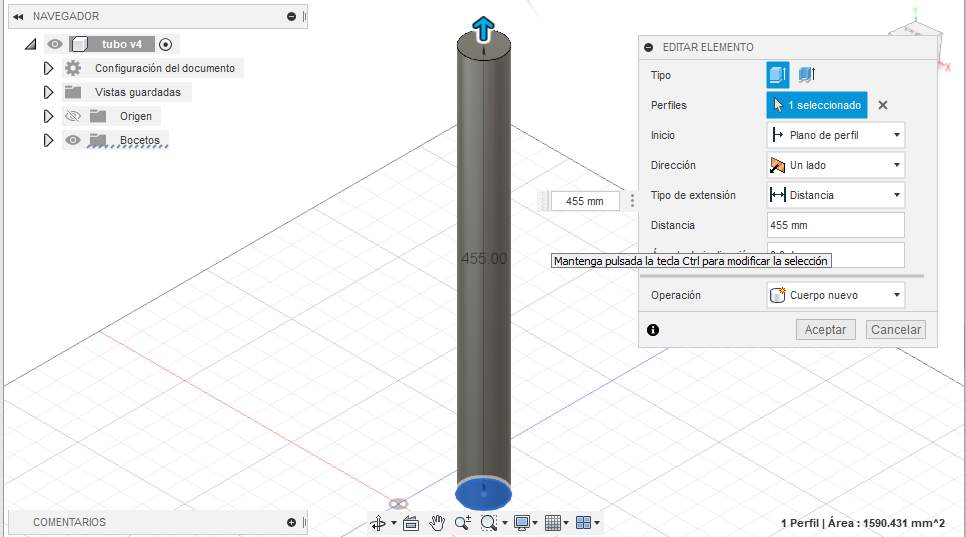
Task: Click the Aceptar button
Action: tap(826, 329)
